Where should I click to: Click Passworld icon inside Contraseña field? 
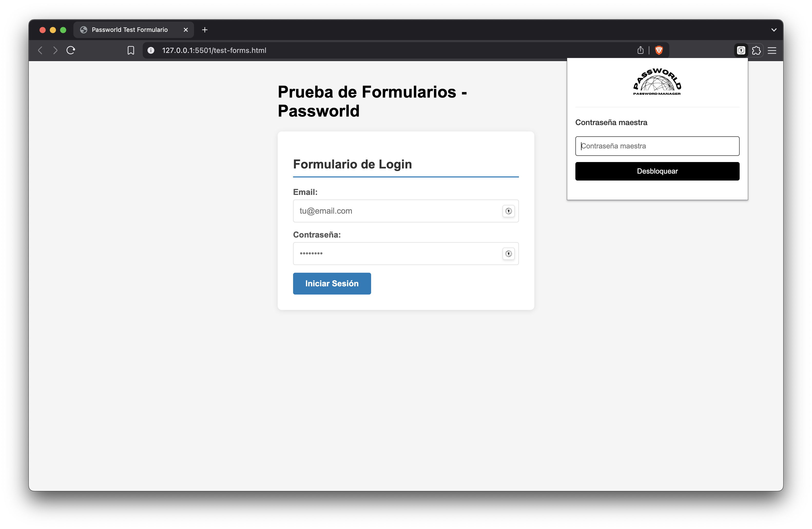(x=509, y=253)
